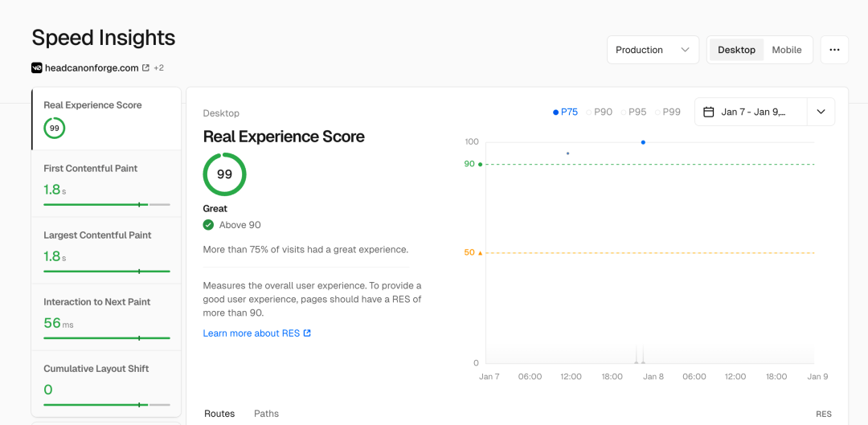Switch to the Paths tab

[x=266, y=414]
